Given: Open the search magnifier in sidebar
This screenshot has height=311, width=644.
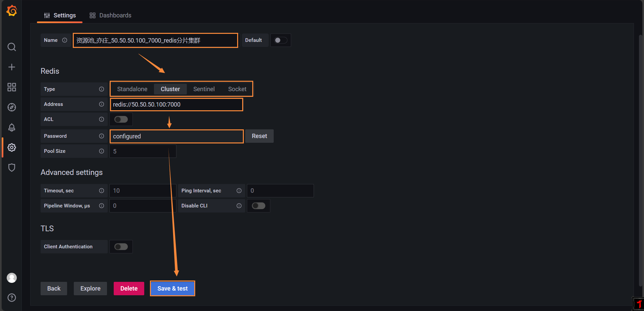Looking at the screenshot, I should click(12, 47).
